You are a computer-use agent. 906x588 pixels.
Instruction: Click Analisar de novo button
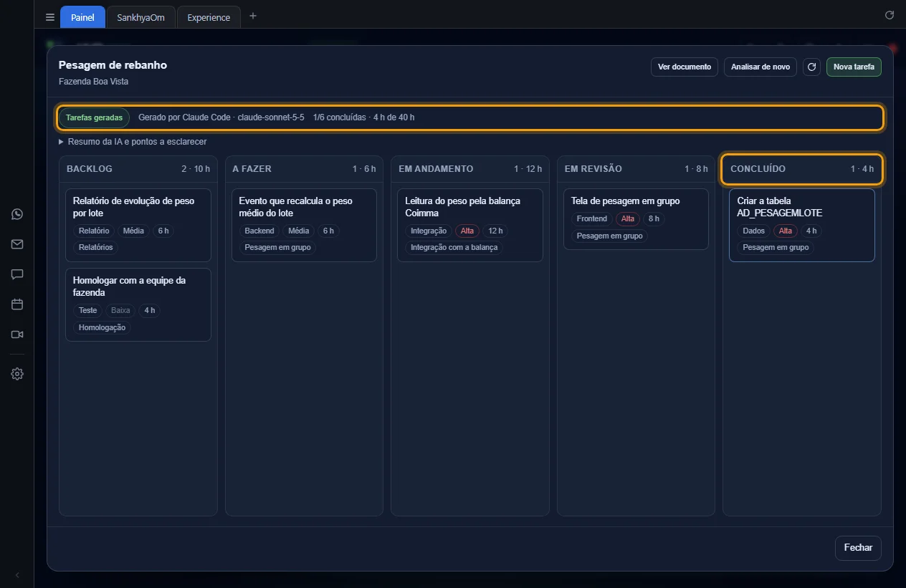[760, 67]
